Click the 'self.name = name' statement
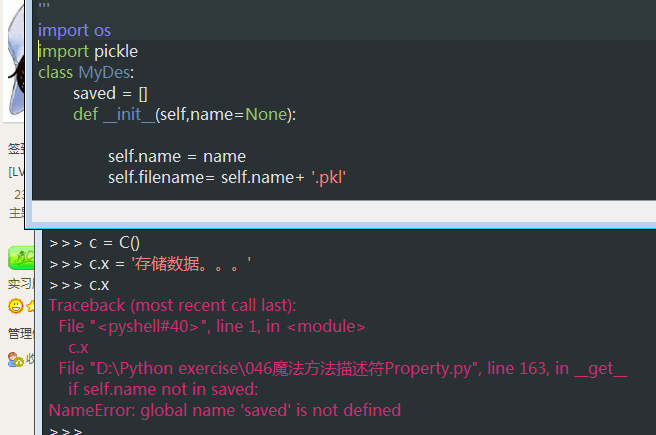 tap(176, 156)
